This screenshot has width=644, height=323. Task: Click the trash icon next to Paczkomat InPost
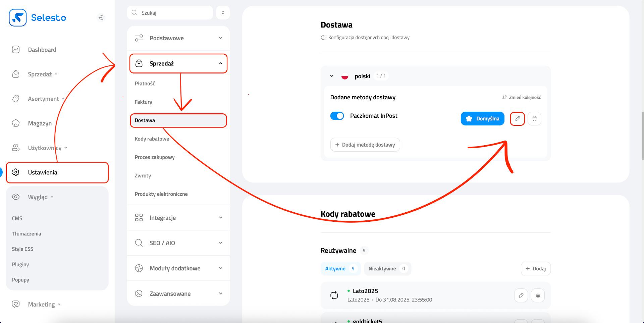(x=534, y=118)
